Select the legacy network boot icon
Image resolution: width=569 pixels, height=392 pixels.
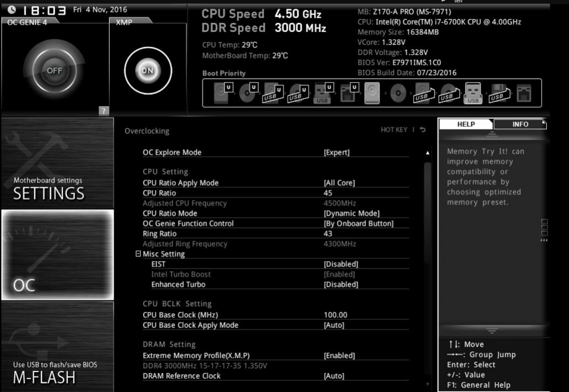pyautogui.click(x=524, y=93)
